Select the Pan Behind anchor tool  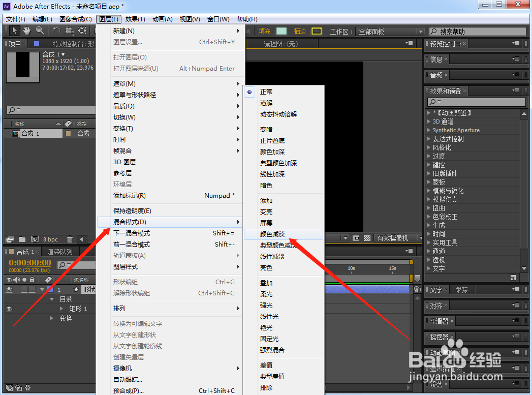[82, 31]
